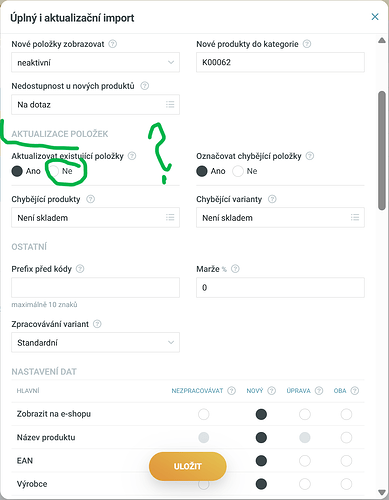Image resolution: width=389 pixels, height=500 pixels.
Task: Click help icon next to Marže
Action: click(235, 269)
